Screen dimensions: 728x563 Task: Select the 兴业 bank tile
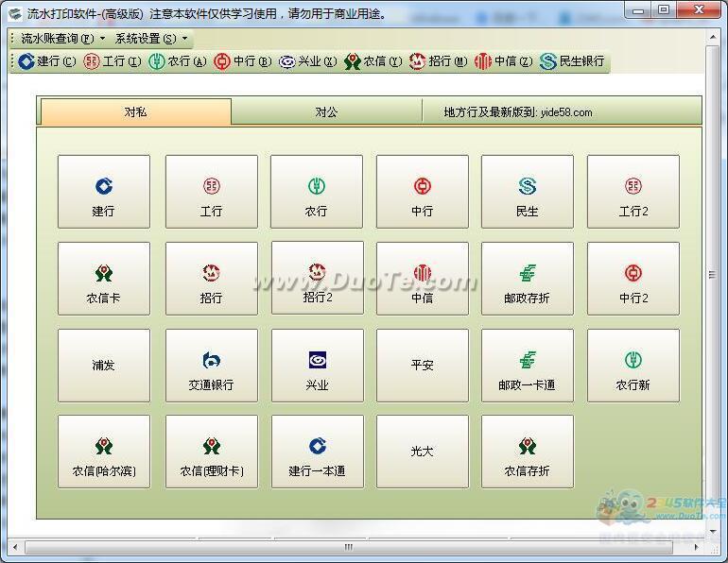point(317,366)
